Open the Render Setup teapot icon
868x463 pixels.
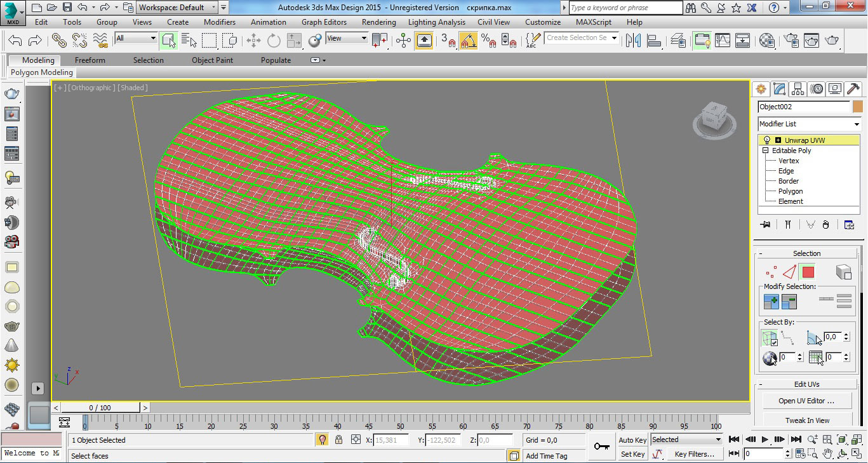click(791, 41)
